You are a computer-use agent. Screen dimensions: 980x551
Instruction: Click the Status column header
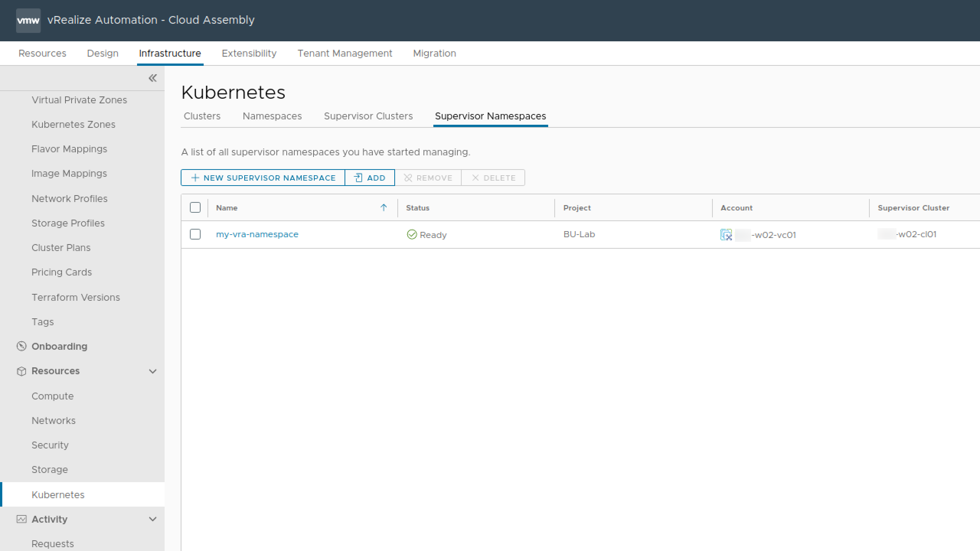click(x=418, y=208)
